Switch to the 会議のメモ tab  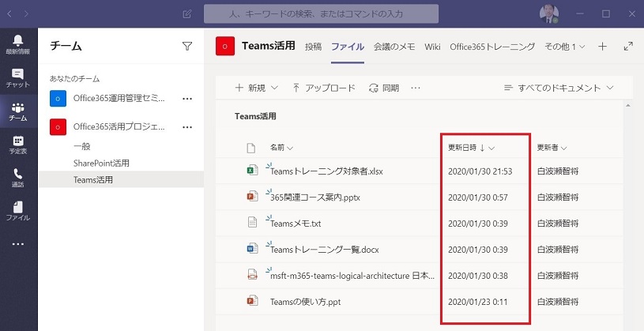point(394,47)
